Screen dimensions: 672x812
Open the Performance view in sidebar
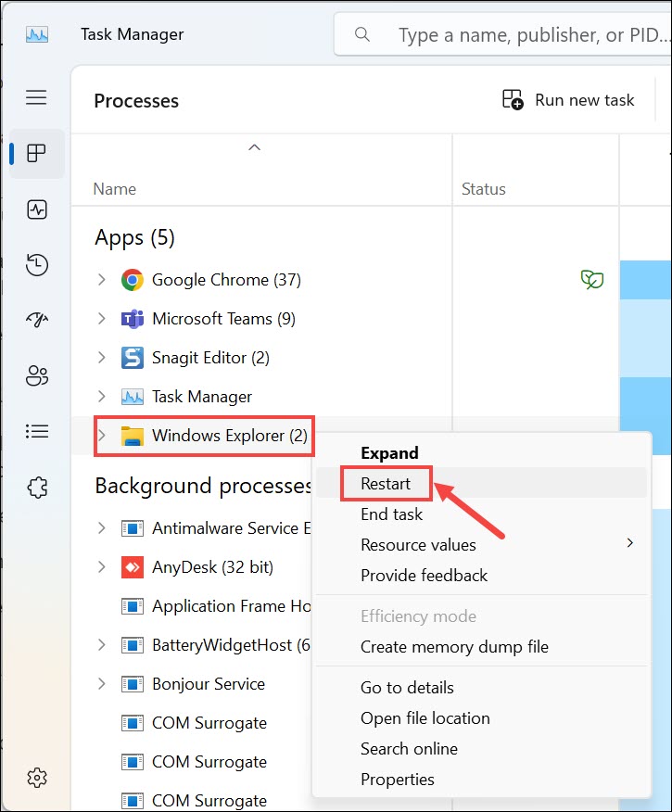pyautogui.click(x=36, y=209)
